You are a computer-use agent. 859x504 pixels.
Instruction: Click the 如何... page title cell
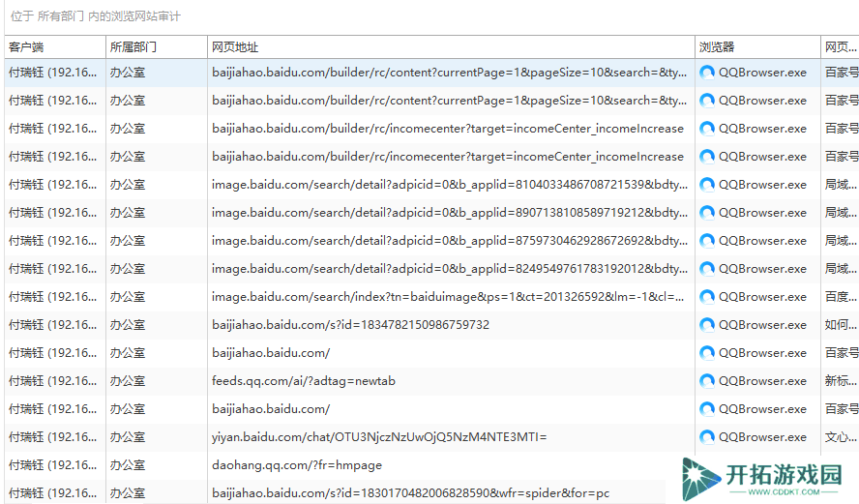[x=841, y=325]
